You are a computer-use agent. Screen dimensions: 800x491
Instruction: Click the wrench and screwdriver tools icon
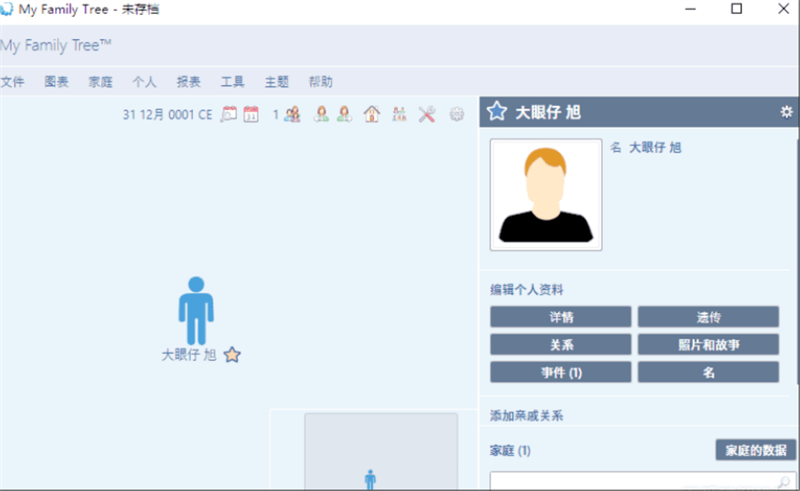point(427,114)
